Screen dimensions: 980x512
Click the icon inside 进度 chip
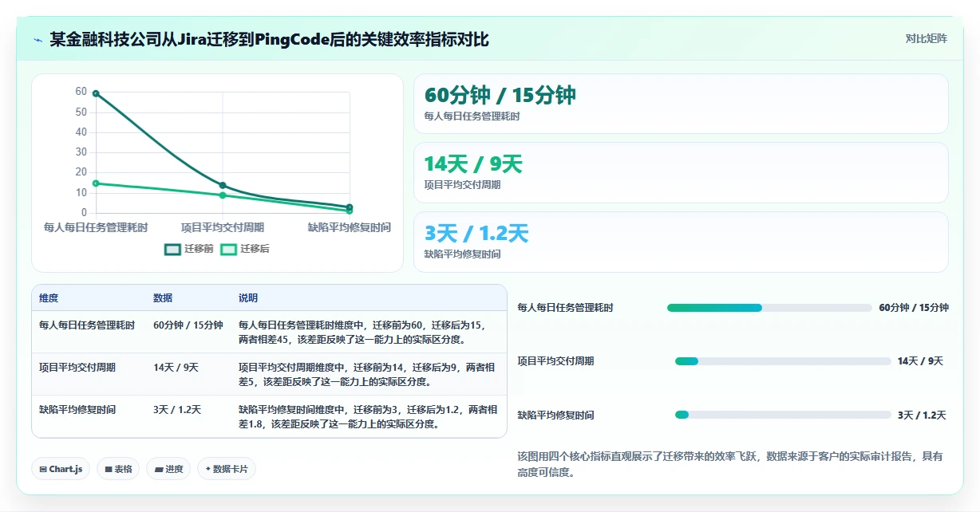159,470
